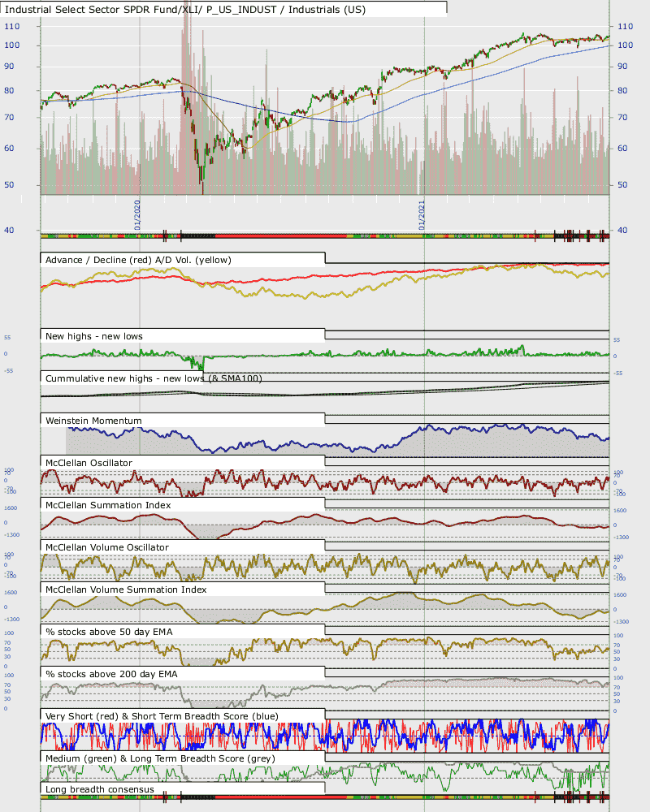
Task: Click the 40 price label on right axis
Action: coord(622,230)
